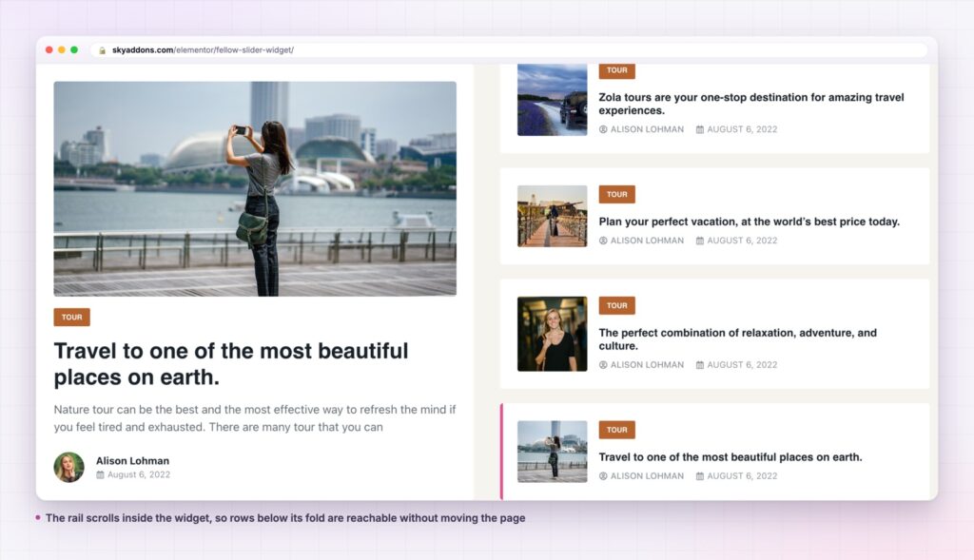Click Alison Lohman's round avatar photo
Screen dimensions: 974x560
coord(68,467)
